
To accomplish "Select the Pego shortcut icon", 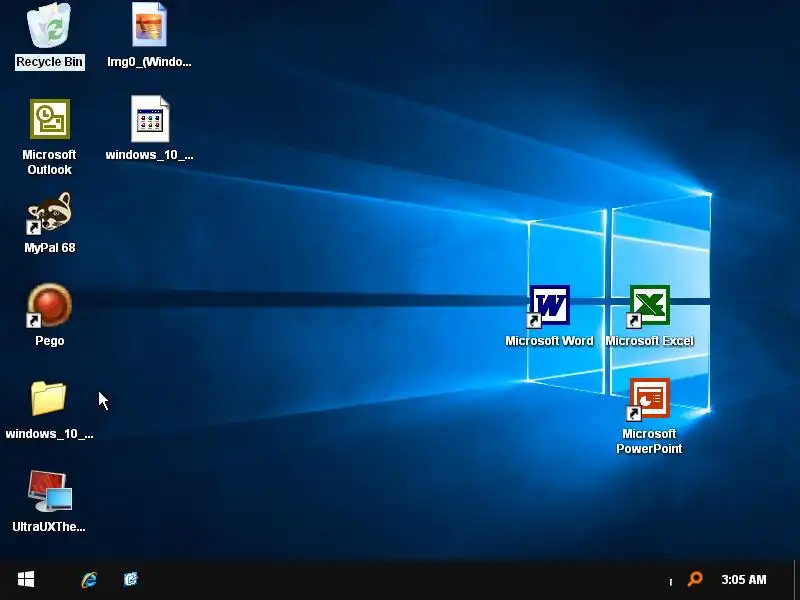I will [x=49, y=305].
